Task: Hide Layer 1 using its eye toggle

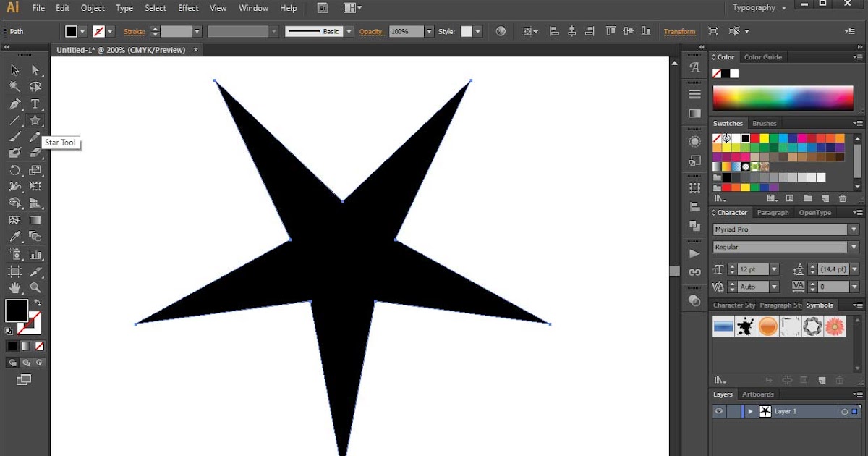Action: tap(719, 411)
